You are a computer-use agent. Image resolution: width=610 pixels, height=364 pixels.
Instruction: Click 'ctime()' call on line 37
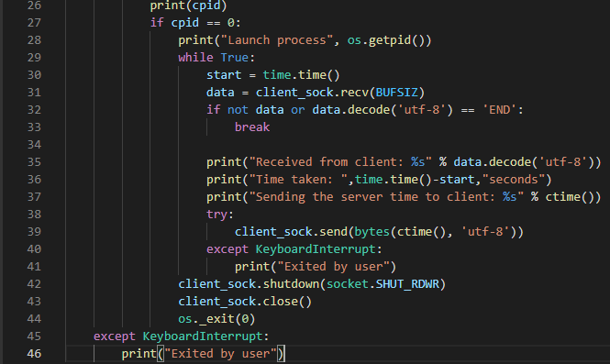click(x=570, y=197)
